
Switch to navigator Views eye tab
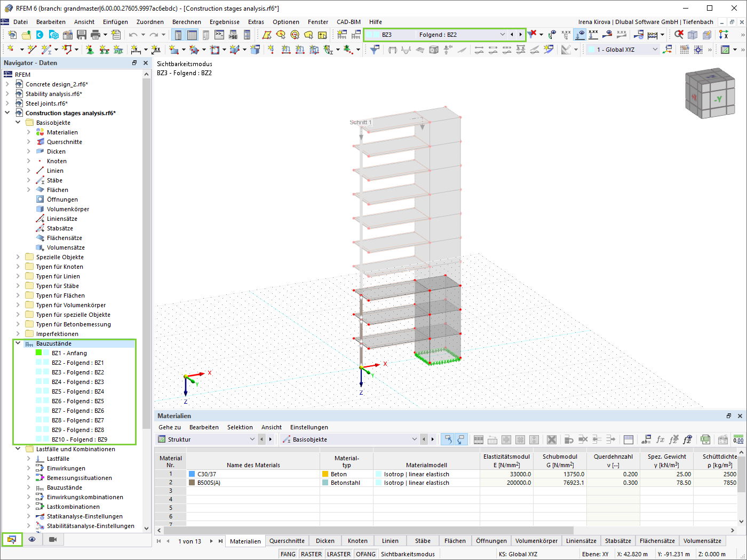click(x=32, y=539)
